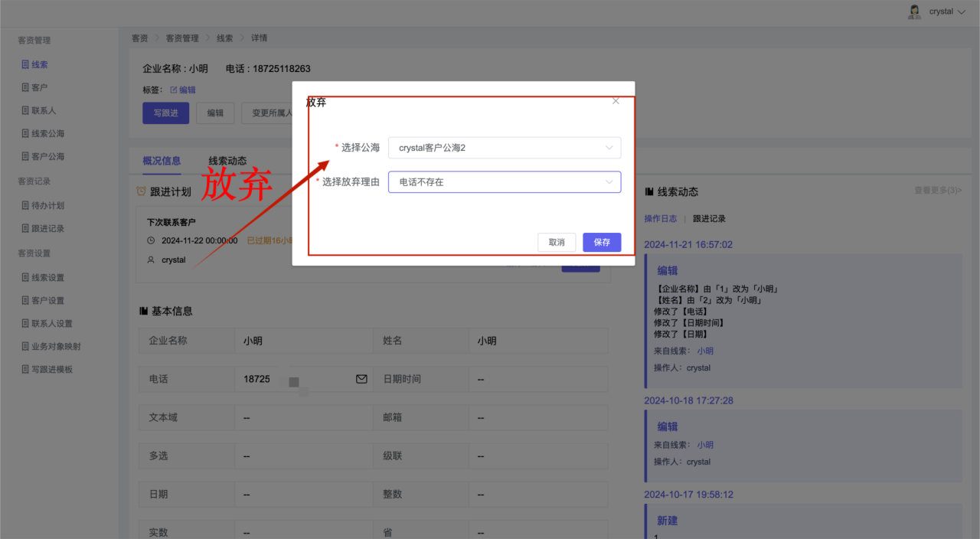
Task: Close the 放弃 dialog with X
Action: pyautogui.click(x=616, y=101)
